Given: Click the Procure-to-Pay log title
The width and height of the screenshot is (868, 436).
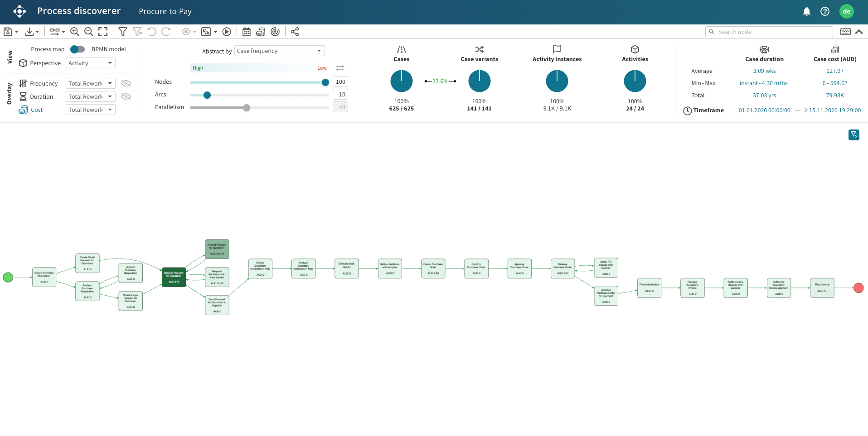Looking at the screenshot, I should (x=165, y=11).
